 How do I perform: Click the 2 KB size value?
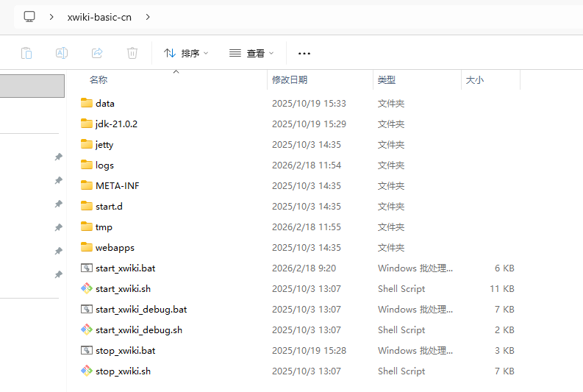tap(504, 330)
